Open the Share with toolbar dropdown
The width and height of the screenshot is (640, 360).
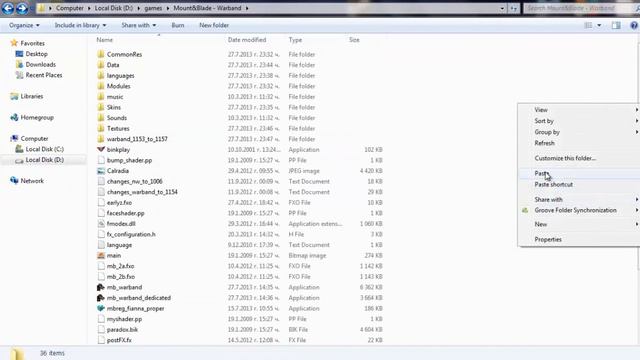[138, 25]
